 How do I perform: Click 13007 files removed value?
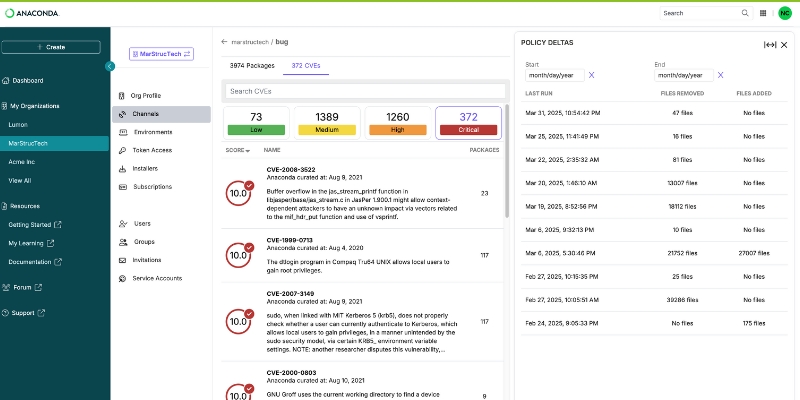[x=682, y=183]
